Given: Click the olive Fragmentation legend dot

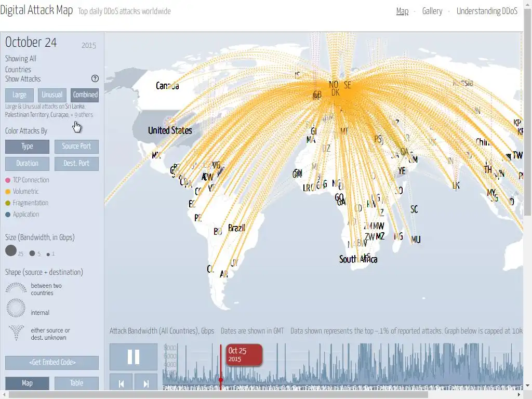Looking at the screenshot, I should click(8, 203).
